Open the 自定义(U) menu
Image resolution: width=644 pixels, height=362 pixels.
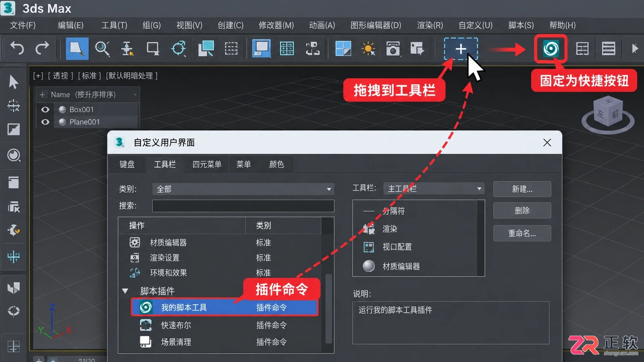coord(475,25)
